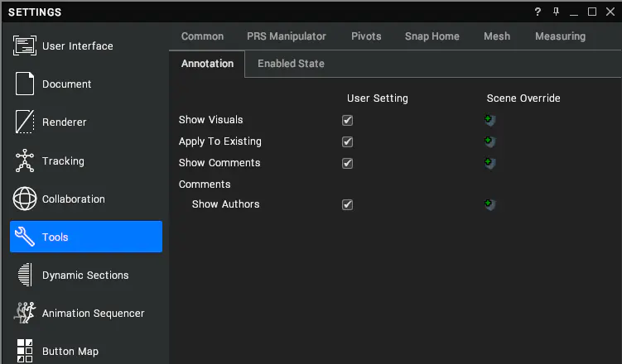Open the Collaboration globe icon
The image size is (622, 364).
pyautogui.click(x=25, y=199)
